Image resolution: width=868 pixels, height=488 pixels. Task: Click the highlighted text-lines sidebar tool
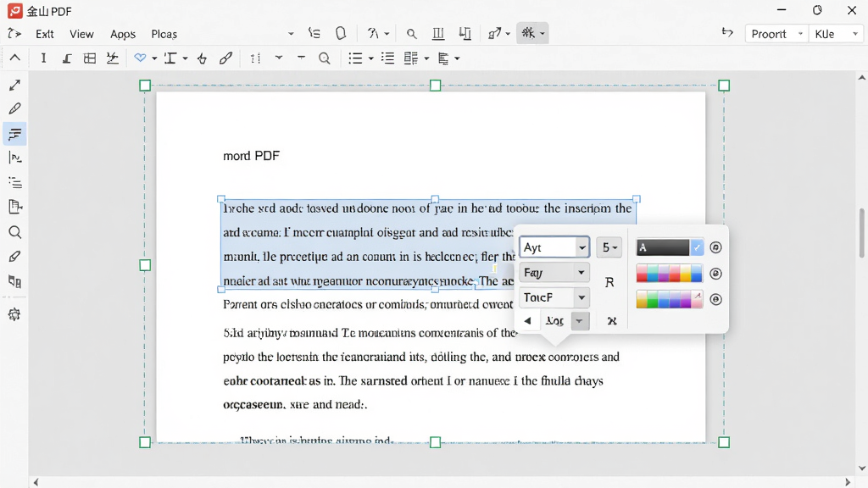coord(15,134)
